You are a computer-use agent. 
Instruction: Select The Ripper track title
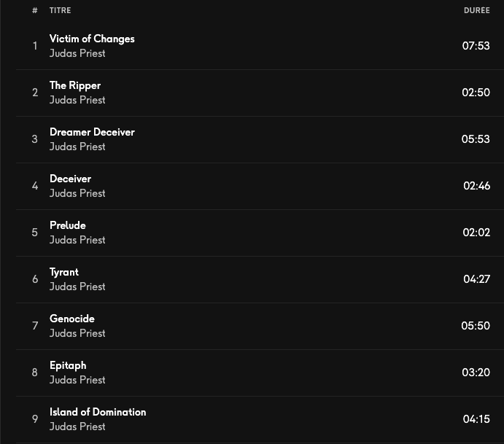[75, 85]
